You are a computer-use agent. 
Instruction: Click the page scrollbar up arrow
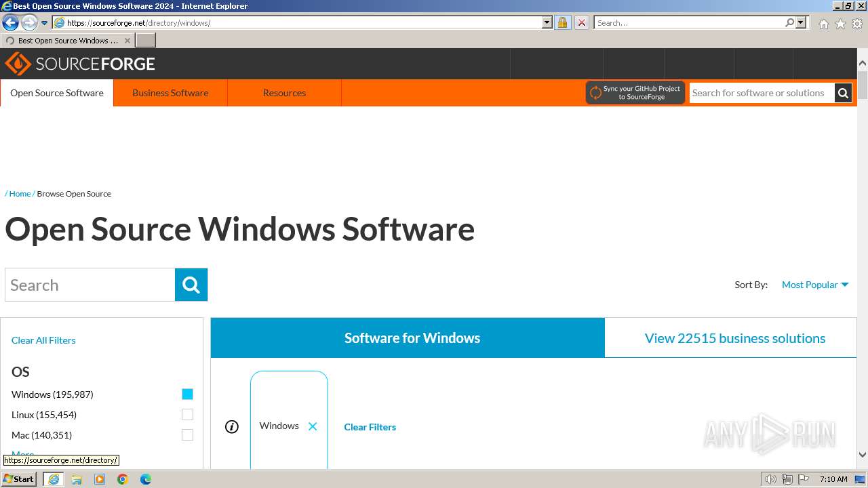[863, 64]
